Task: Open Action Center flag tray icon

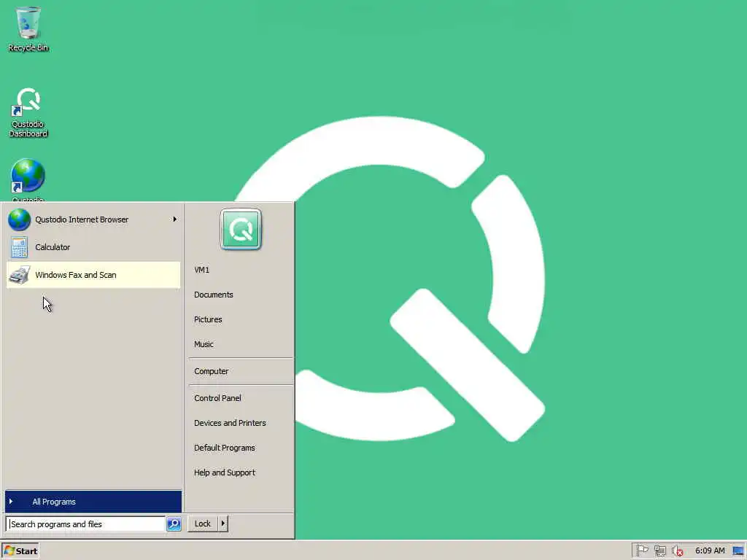Action: 642,551
